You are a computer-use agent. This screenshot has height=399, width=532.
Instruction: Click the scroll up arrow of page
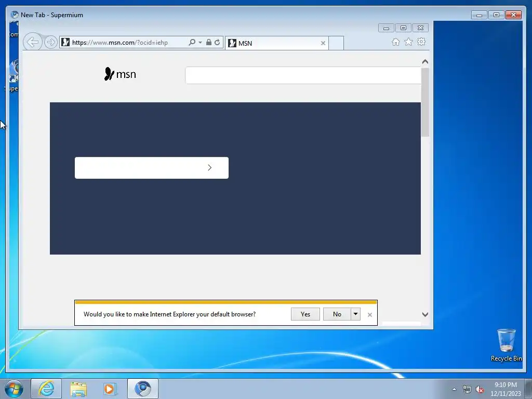[x=425, y=62]
